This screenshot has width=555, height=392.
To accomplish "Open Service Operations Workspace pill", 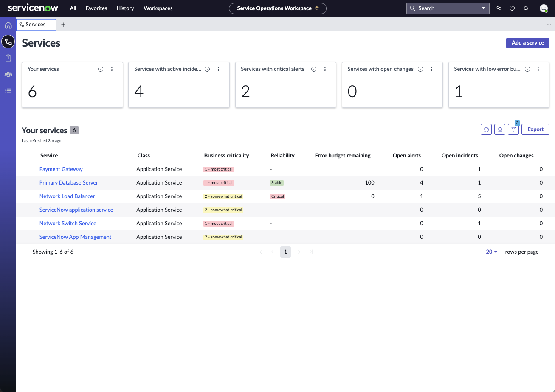I will [278, 8].
